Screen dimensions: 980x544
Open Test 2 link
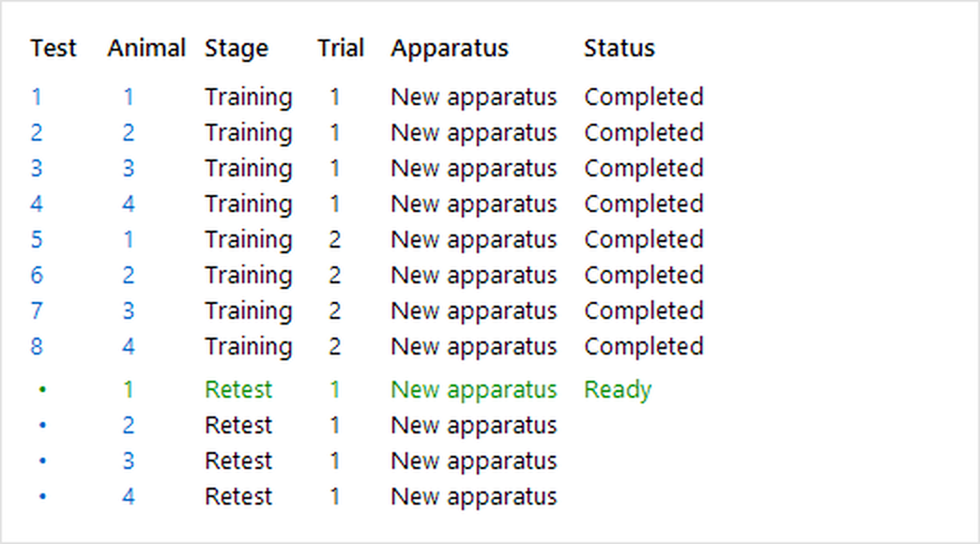37,132
